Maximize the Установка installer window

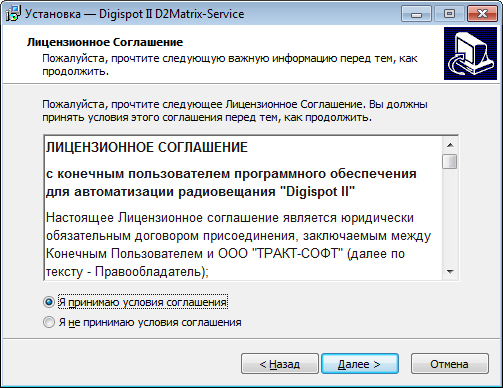coord(449,14)
